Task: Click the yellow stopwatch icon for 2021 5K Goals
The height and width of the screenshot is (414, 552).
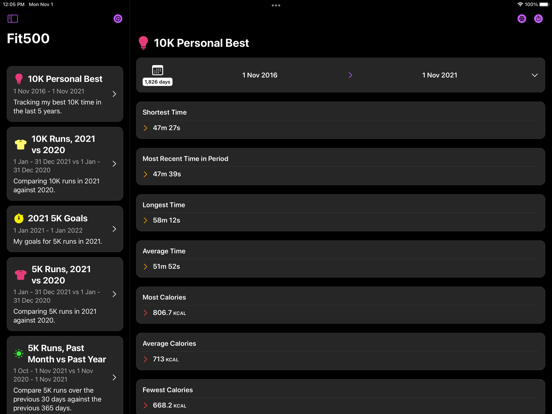Action: pos(19,218)
